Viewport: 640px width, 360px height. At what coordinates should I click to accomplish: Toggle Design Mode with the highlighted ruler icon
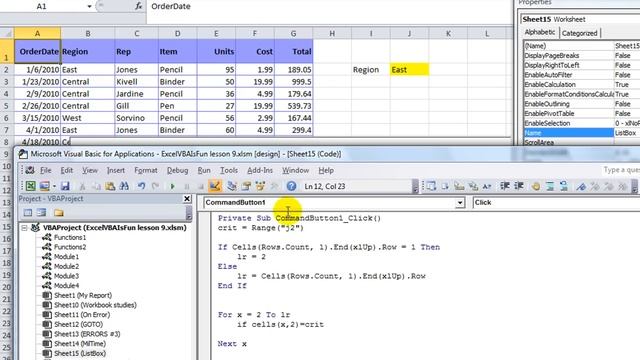point(215,186)
